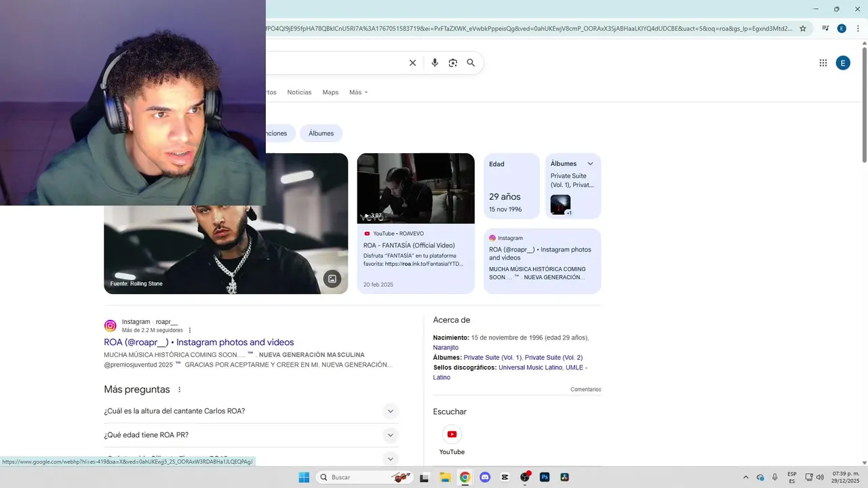Click the YouTube listen icon
Screen dimensions: 868x488
[x=452, y=434]
